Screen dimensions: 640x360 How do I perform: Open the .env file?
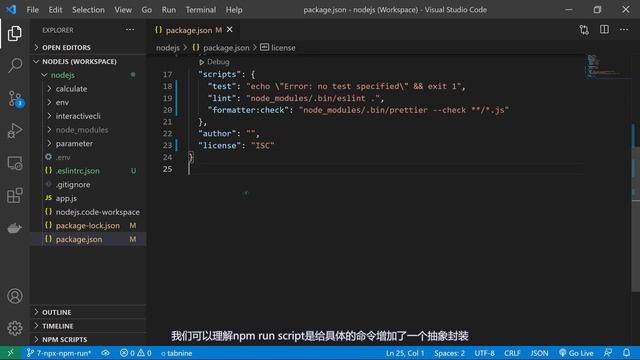[x=88, y=157]
